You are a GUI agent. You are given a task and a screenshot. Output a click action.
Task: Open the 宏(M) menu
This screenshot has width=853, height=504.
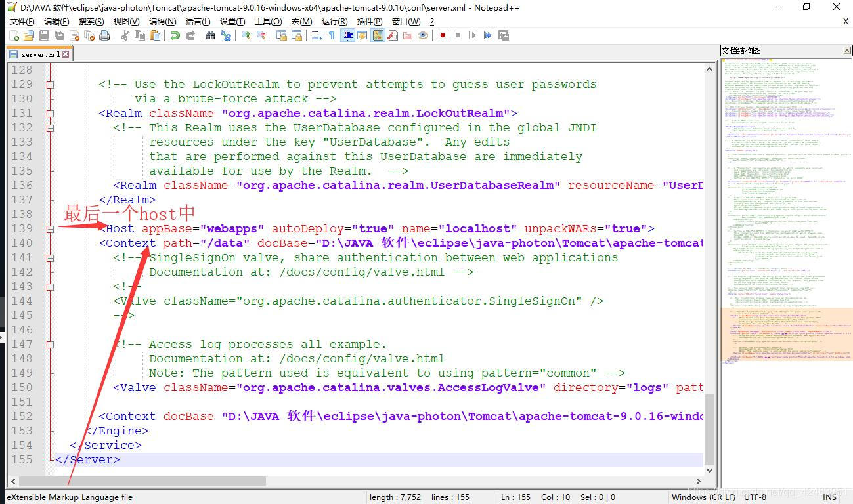(301, 22)
